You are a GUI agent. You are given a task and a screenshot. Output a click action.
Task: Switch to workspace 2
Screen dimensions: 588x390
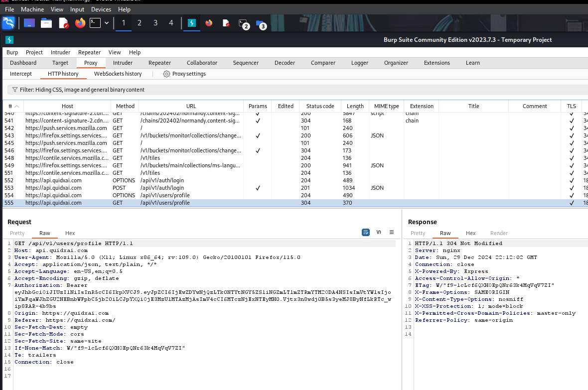pyautogui.click(x=140, y=23)
